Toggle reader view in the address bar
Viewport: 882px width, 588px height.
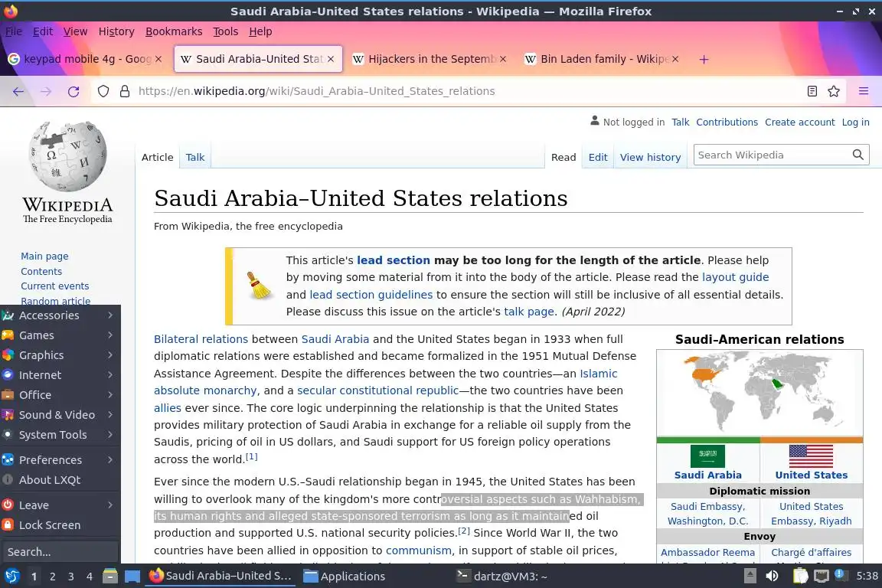(812, 91)
